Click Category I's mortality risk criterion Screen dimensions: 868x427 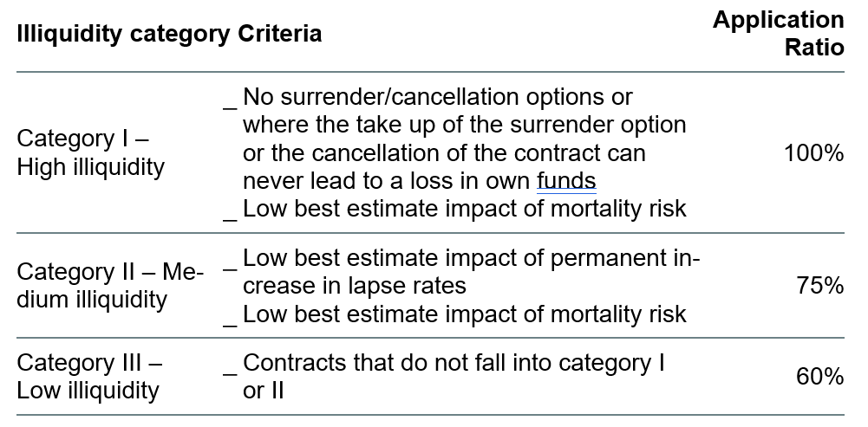pyautogui.click(x=464, y=208)
